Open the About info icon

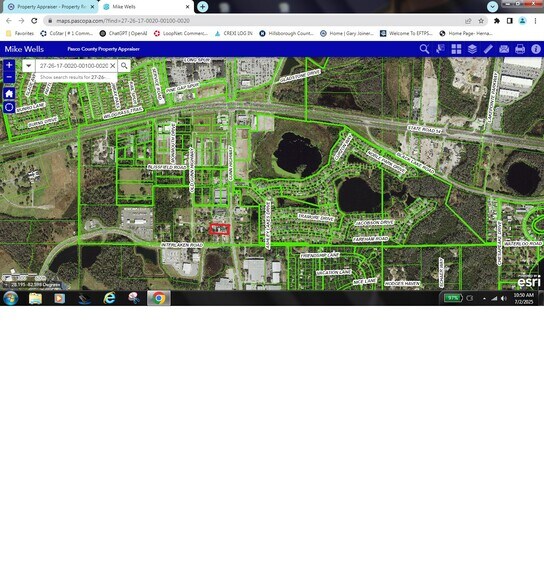tap(536, 49)
